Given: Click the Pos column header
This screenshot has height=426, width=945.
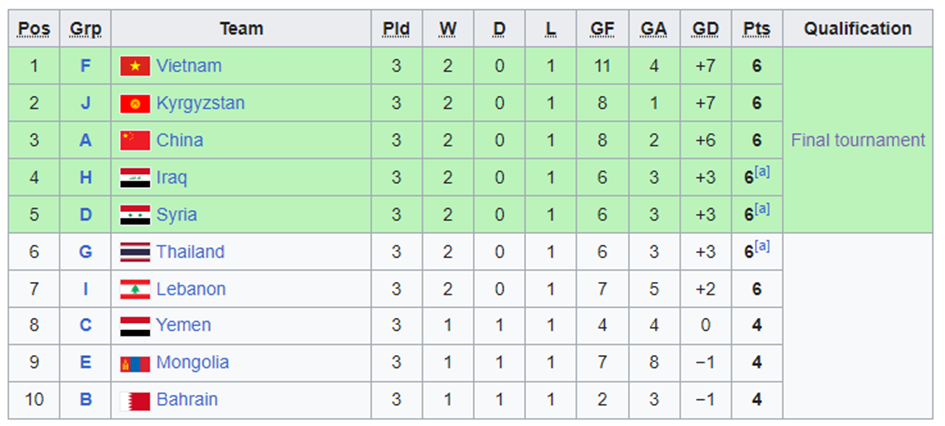Looking at the screenshot, I should click(x=34, y=29).
